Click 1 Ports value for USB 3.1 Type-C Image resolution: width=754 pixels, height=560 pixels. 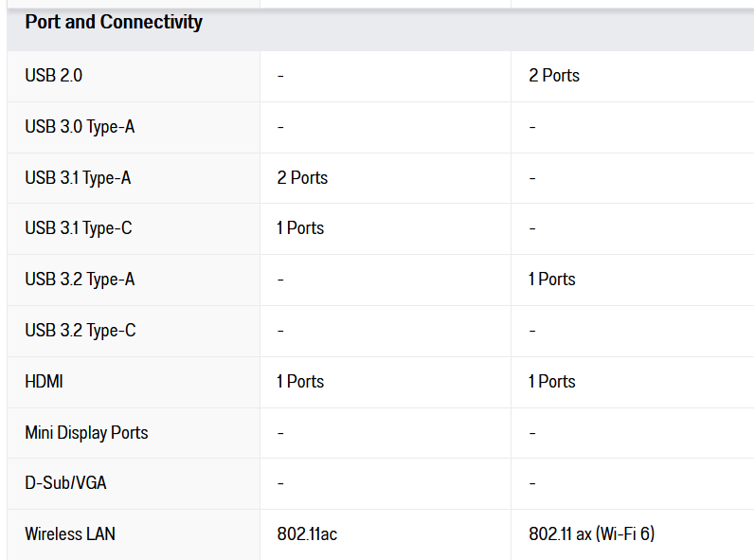[300, 228]
